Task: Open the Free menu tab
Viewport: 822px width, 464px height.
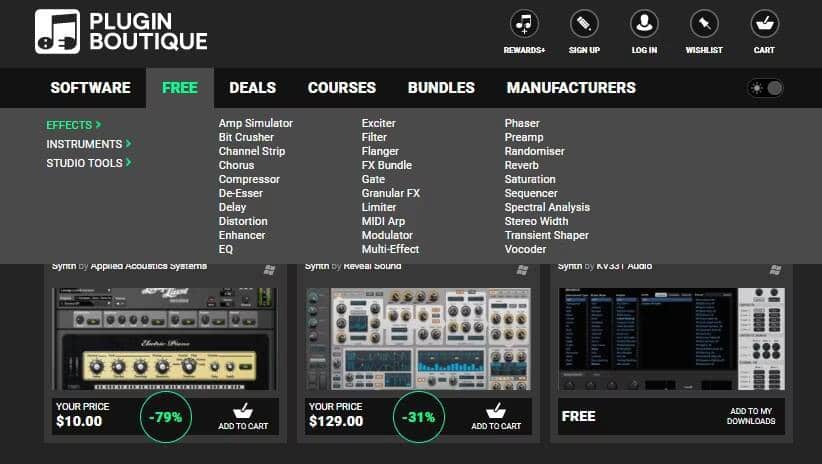Action: [x=180, y=88]
